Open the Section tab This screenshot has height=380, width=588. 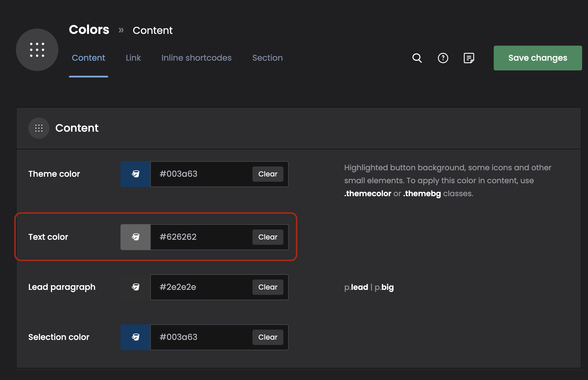click(267, 58)
